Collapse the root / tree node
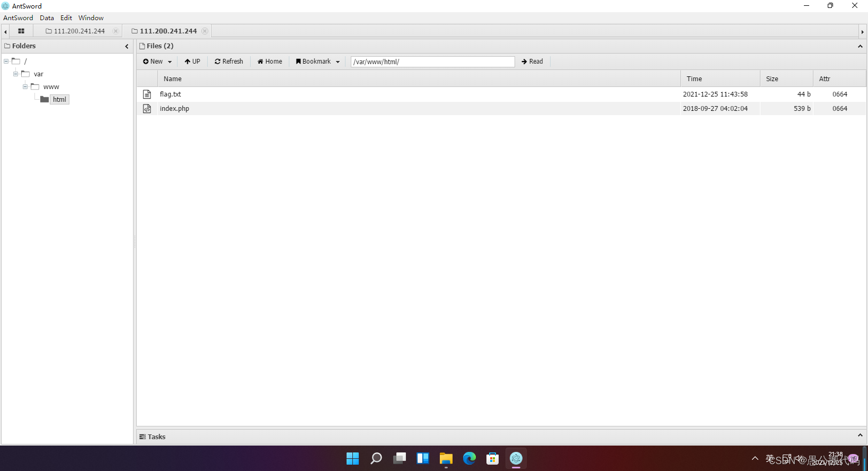 point(6,61)
